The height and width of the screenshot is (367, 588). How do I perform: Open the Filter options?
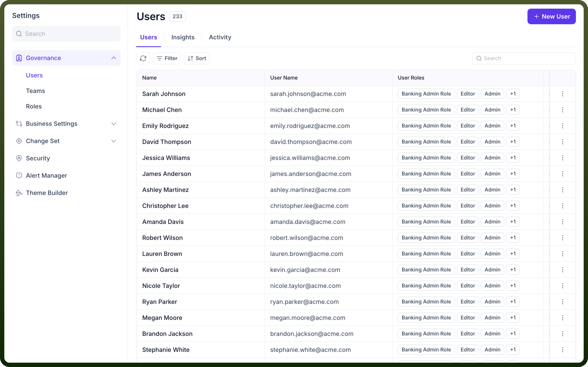click(167, 58)
